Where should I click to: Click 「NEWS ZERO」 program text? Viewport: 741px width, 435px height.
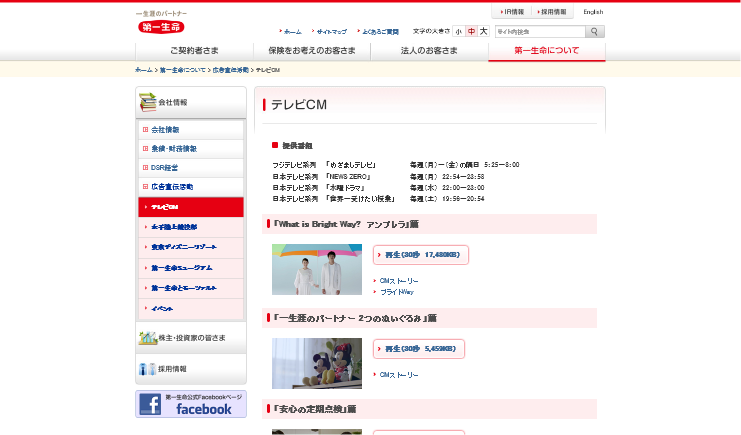348,177
